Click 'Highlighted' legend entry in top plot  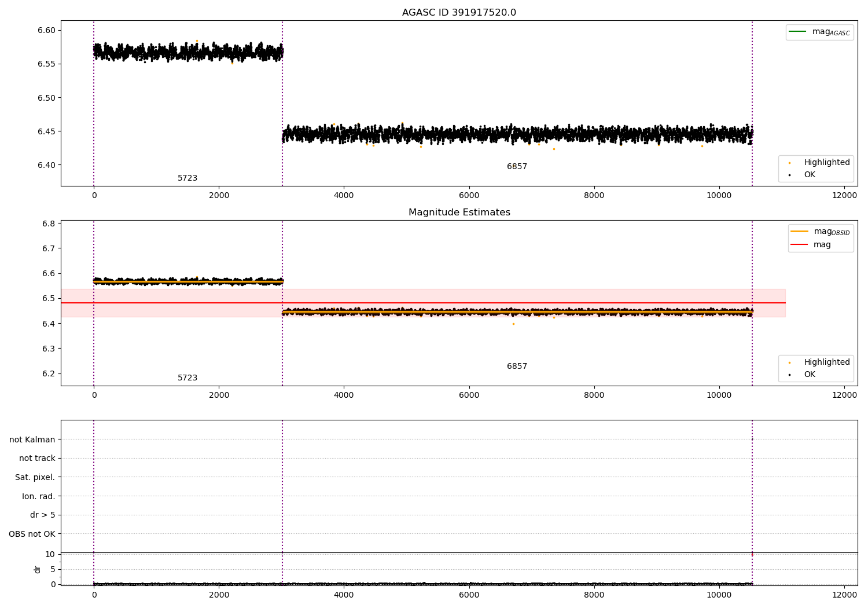[819, 162]
